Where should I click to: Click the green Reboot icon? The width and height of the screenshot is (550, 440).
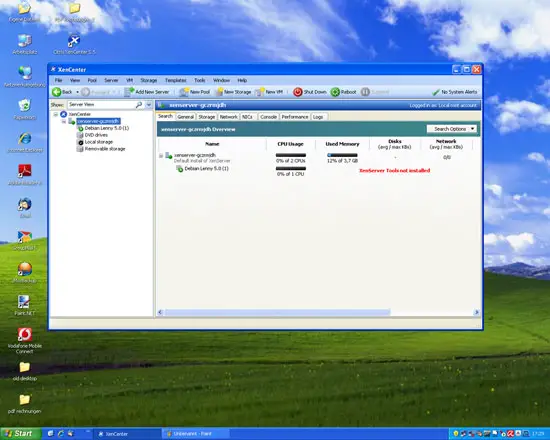coord(335,92)
